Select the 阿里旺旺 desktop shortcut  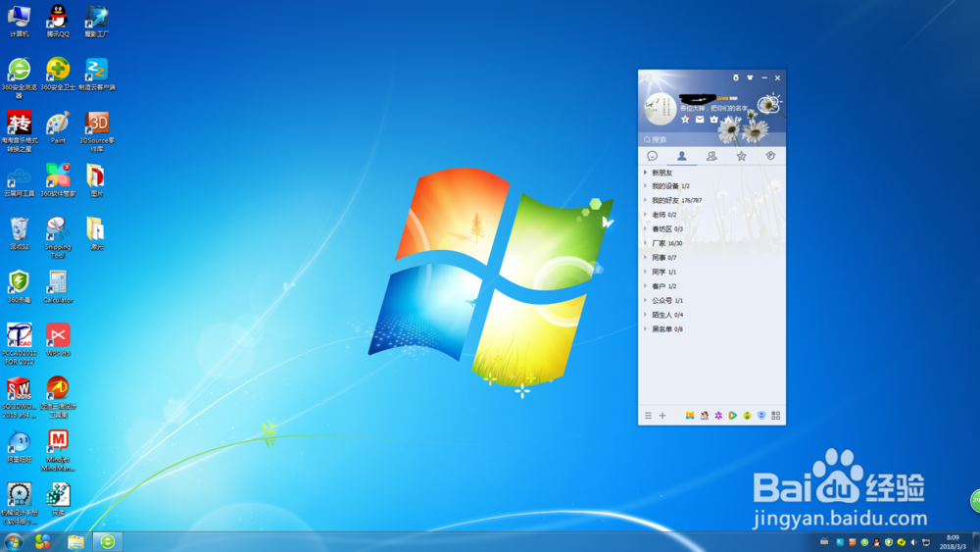coord(20,447)
